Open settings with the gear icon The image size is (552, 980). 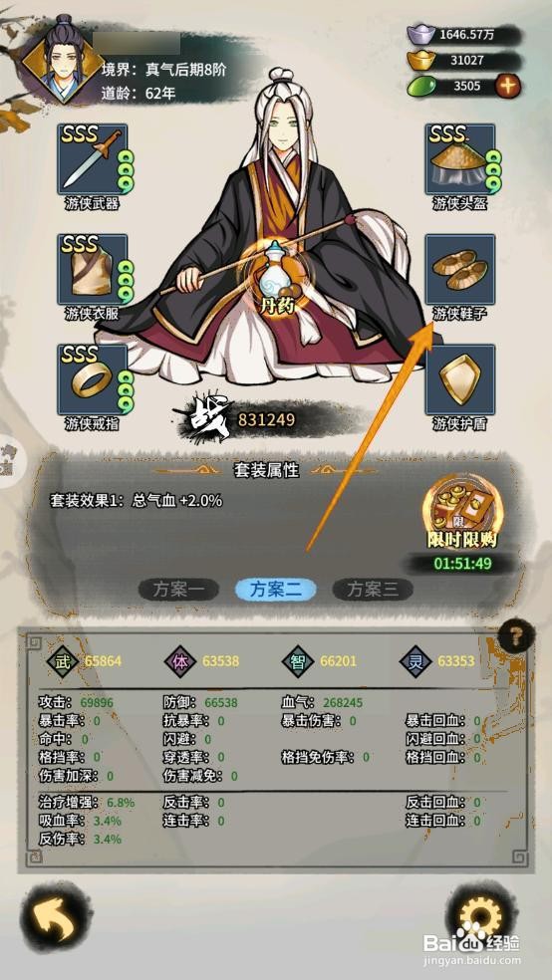click(x=480, y=917)
